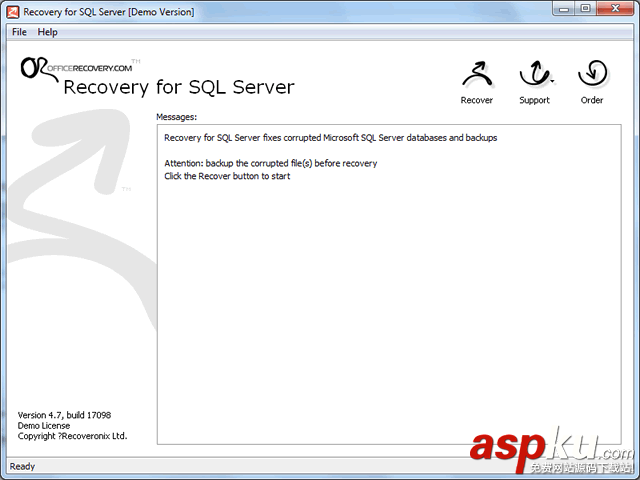Open the Help menu
This screenshot has height=480, width=640.
(x=47, y=32)
